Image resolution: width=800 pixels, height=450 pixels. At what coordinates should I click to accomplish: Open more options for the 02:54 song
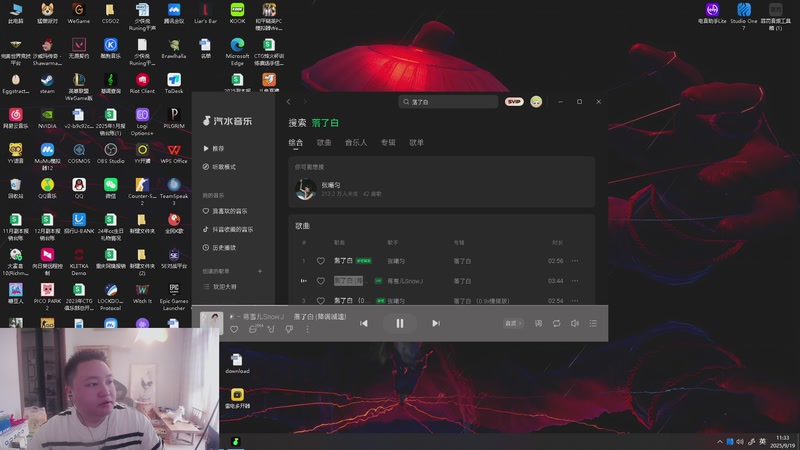point(575,301)
